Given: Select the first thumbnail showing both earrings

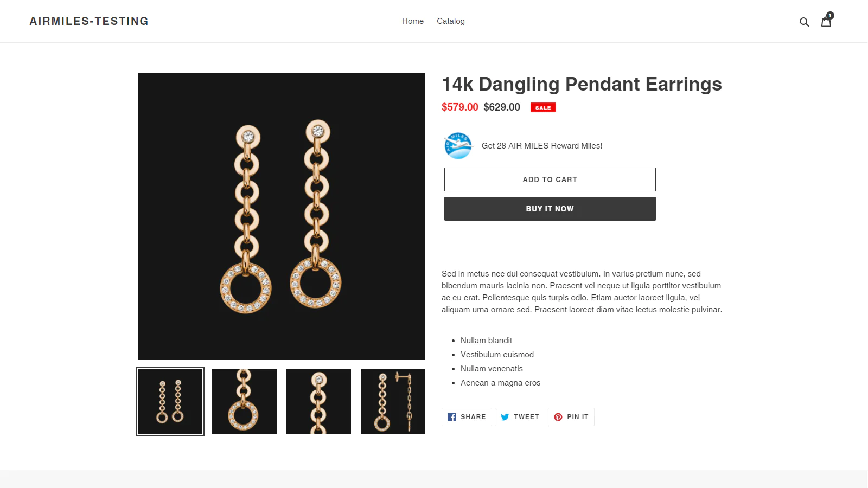Looking at the screenshot, I should coord(170,401).
